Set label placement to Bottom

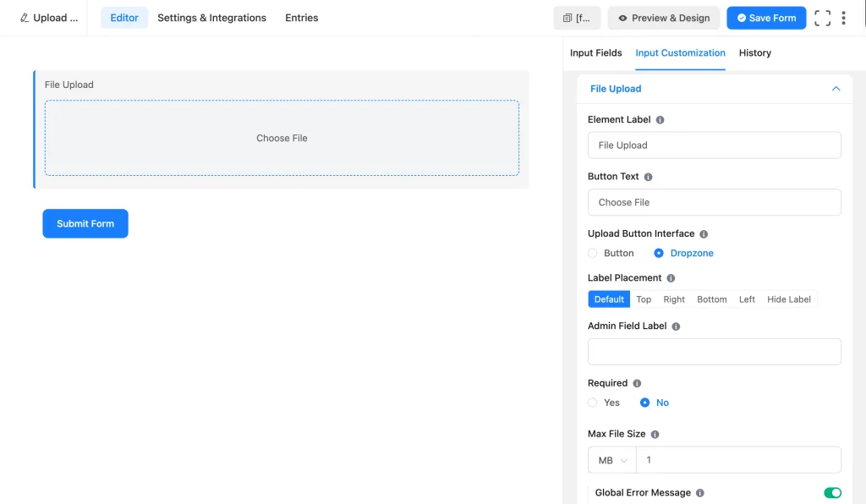711,299
